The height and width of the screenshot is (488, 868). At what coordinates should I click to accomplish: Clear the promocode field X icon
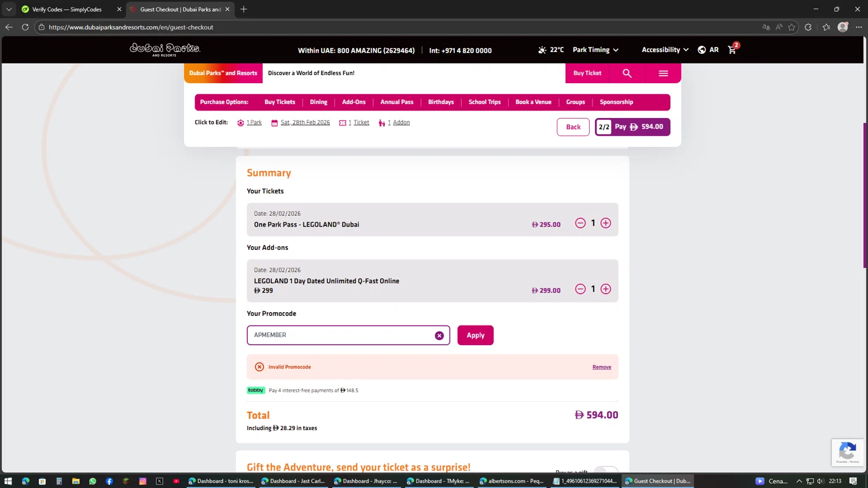pos(439,335)
